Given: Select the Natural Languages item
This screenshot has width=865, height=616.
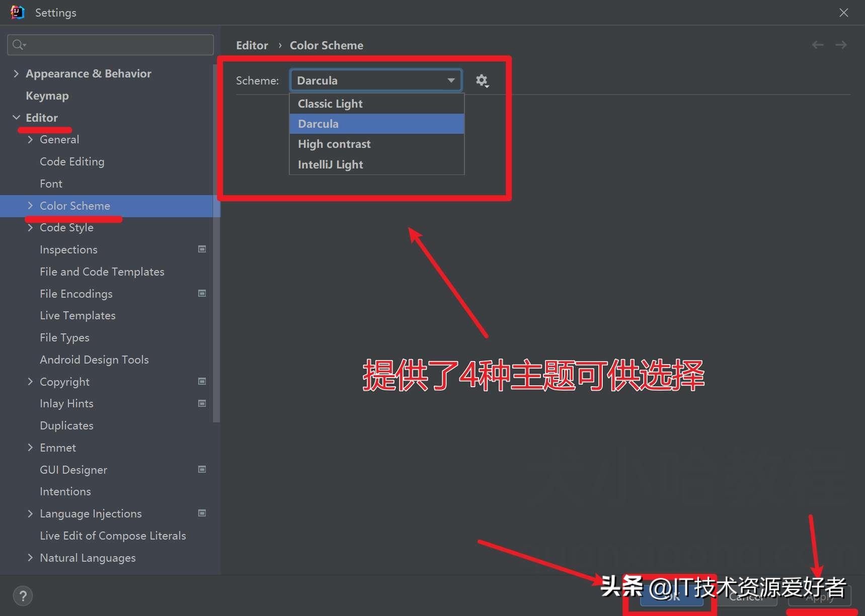Looking at the screenshot, I should coord(88,558).
